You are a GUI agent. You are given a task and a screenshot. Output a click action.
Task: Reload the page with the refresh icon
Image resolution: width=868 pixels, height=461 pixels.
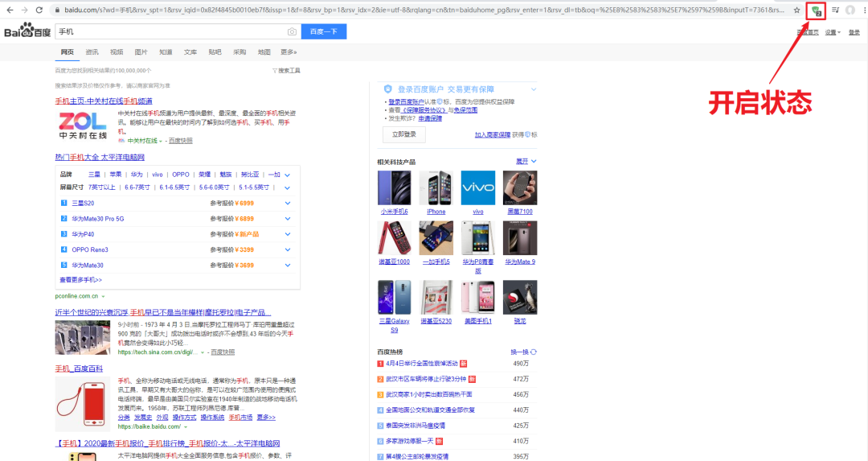click(39, 10)
